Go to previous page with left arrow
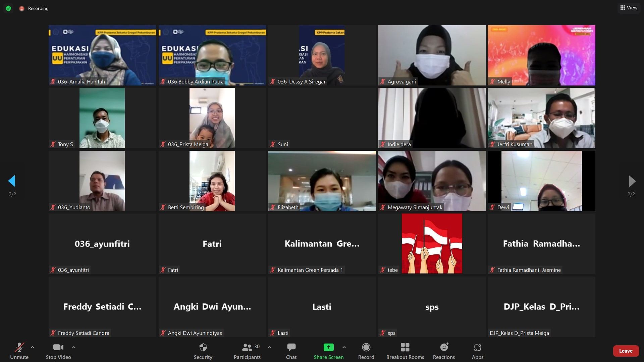 pyautogui.click(x=12, y=181)
